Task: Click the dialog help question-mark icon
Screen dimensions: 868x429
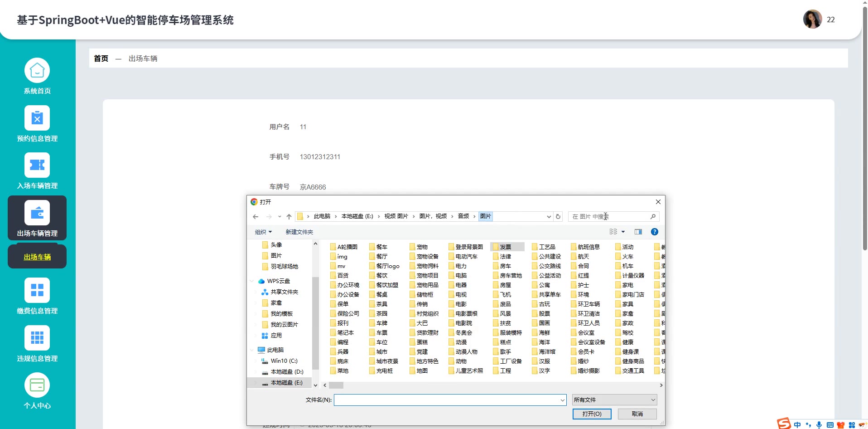Action: [x=654, y=232]
